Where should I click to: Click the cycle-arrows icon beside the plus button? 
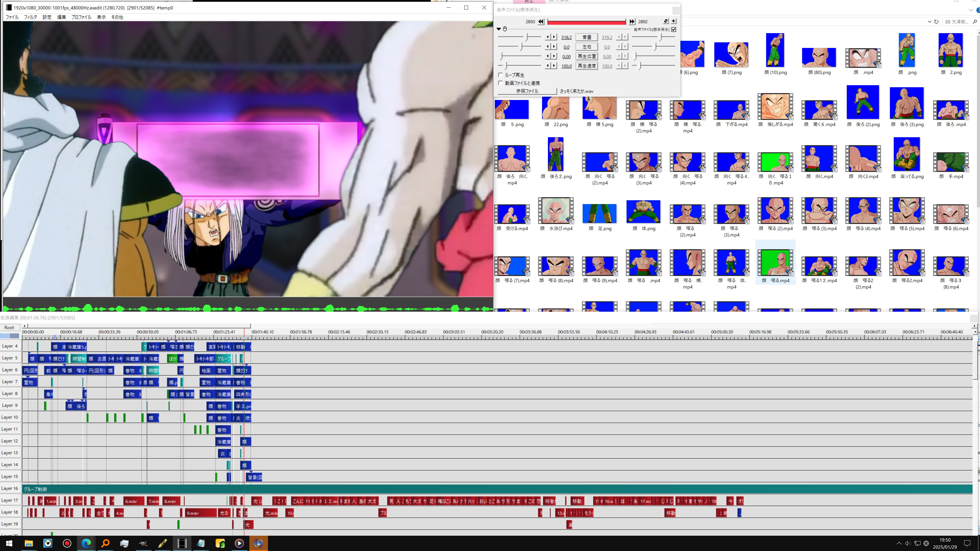[x=666, y=21]
